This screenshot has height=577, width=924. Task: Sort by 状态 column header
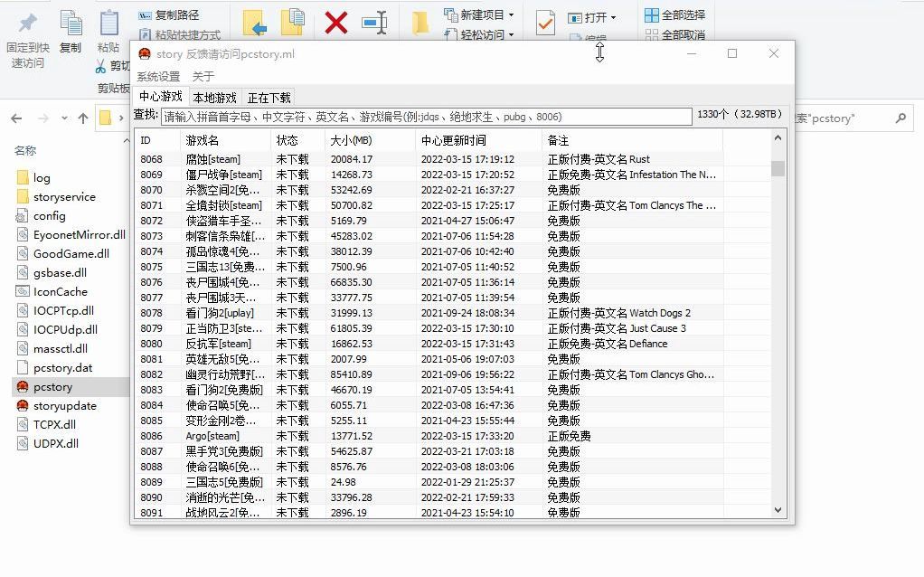(297, 140)
